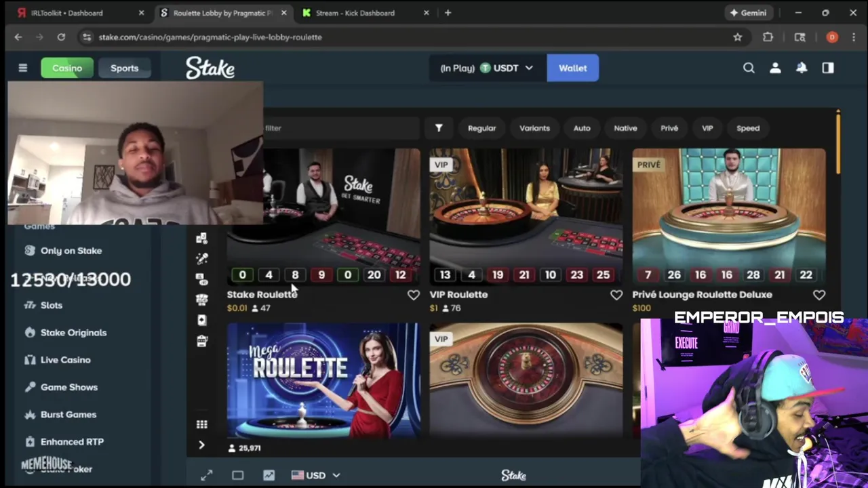Open live stats chart icon
Viewport: 868px width, 488px height.
point(269,475)
